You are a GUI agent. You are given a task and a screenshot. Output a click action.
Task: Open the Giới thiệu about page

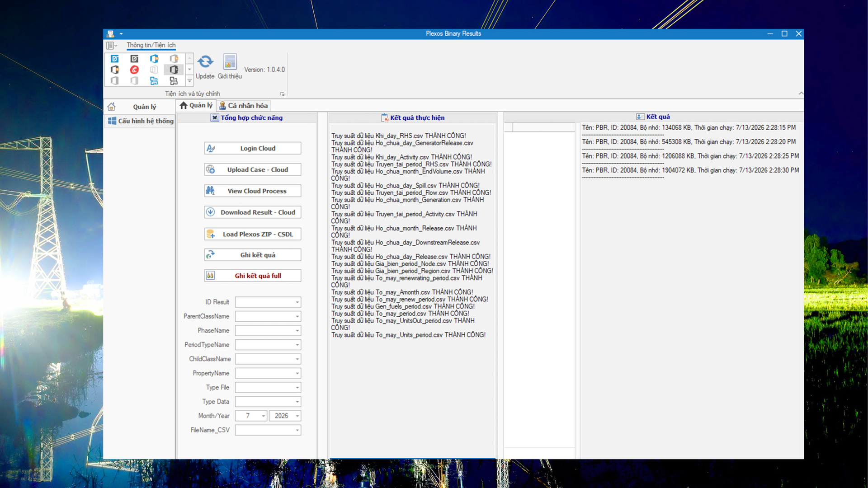(x=230, y=66)
